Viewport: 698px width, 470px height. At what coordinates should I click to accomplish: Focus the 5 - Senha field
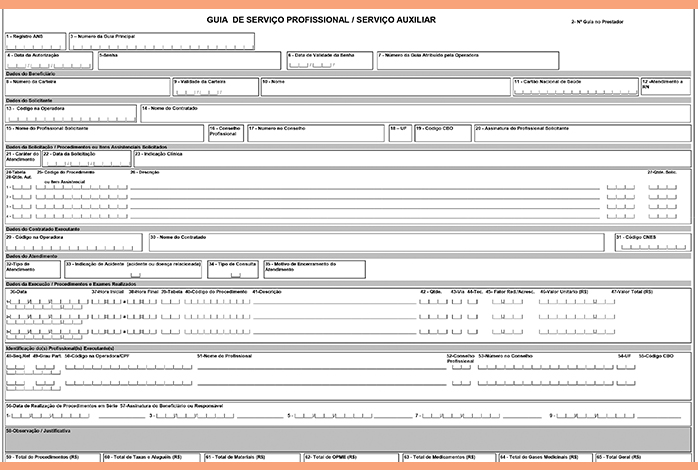tap(190, 62)
